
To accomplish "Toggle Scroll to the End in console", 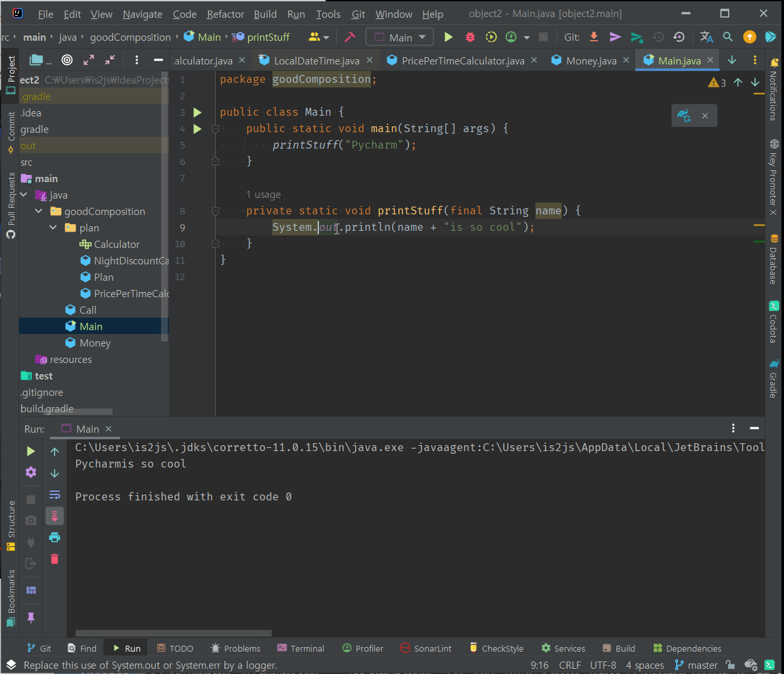I will [55, 516].
